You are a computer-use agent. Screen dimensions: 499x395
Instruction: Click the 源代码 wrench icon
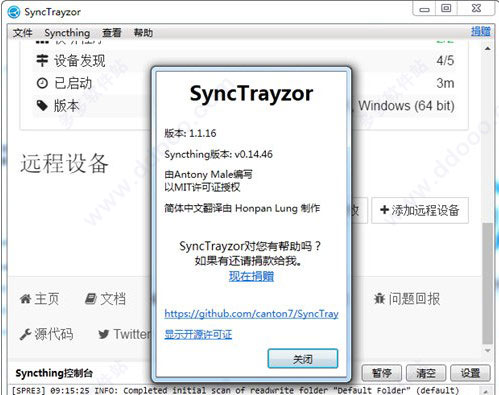tap(25, 334)
